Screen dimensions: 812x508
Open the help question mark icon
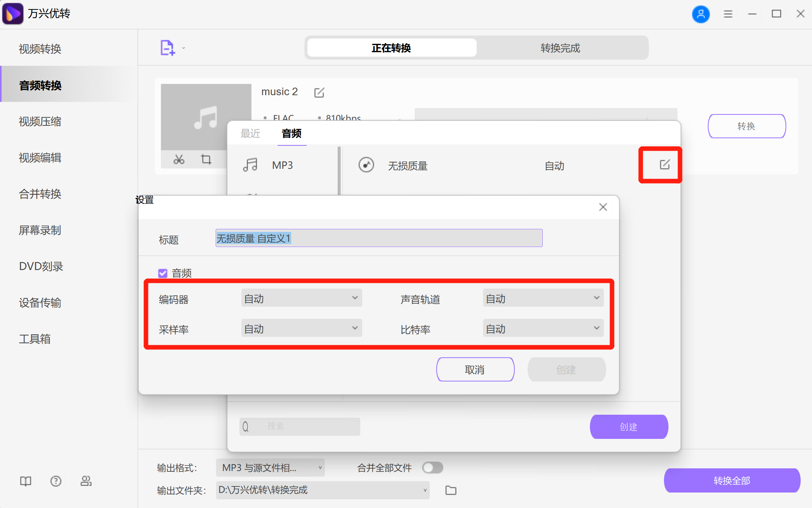[x=56, y=481]
